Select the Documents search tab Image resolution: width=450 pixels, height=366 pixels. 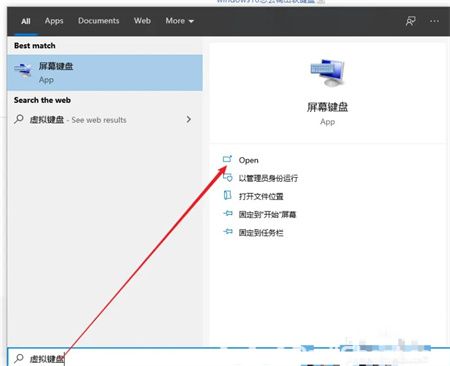[99, 21]
